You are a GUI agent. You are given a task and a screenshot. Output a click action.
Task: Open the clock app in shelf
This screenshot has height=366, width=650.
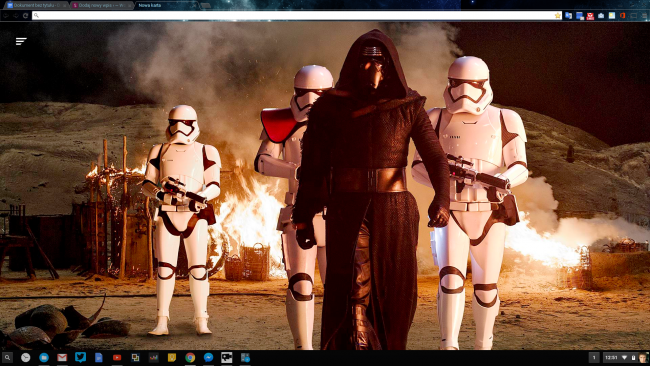(25, 357)
